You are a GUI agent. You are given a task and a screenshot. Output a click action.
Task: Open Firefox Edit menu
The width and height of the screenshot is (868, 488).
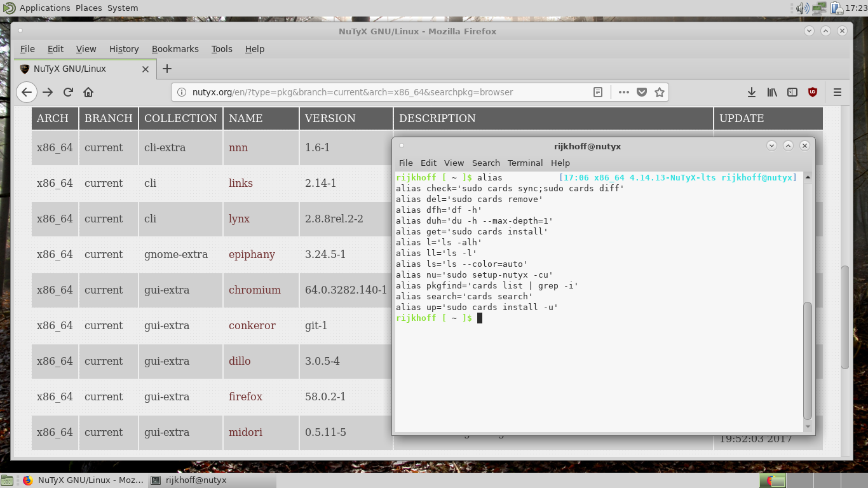point(55,49)
